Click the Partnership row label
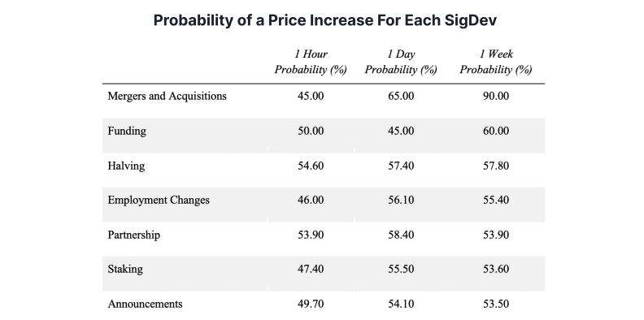Screen dimensions: 644x320 click(134, 235)
